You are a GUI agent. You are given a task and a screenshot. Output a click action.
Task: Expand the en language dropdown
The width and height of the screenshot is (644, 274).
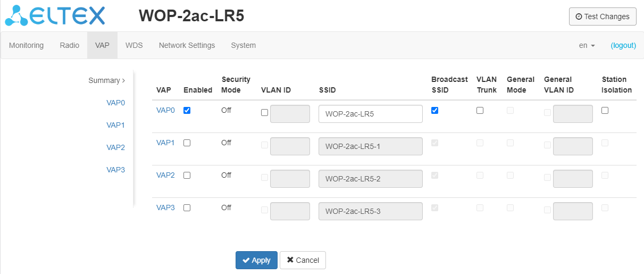pos(587,45)
